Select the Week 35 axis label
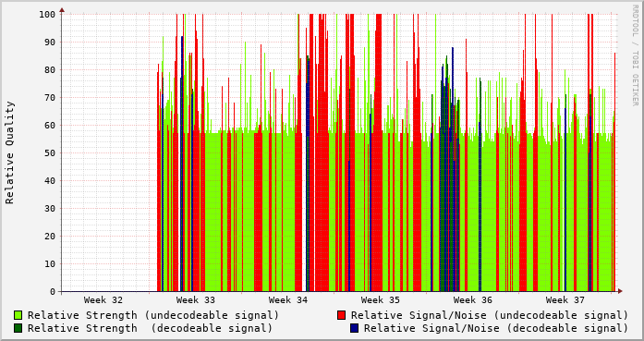644x341 pixels. tap(381, 300)
